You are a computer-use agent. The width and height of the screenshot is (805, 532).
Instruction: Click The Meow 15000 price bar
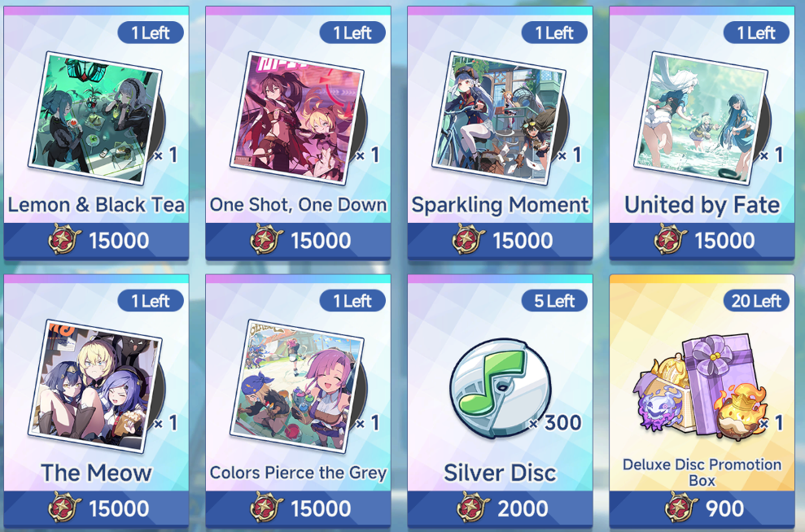(96, 508)
